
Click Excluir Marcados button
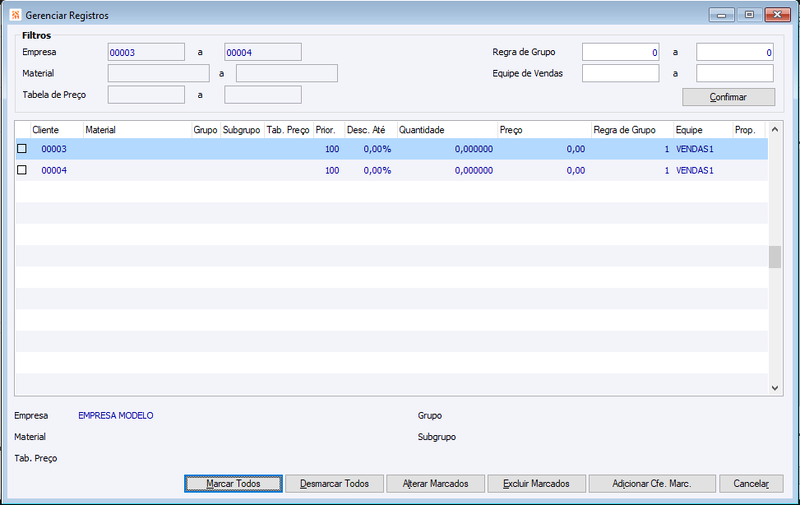coord(536,484)
